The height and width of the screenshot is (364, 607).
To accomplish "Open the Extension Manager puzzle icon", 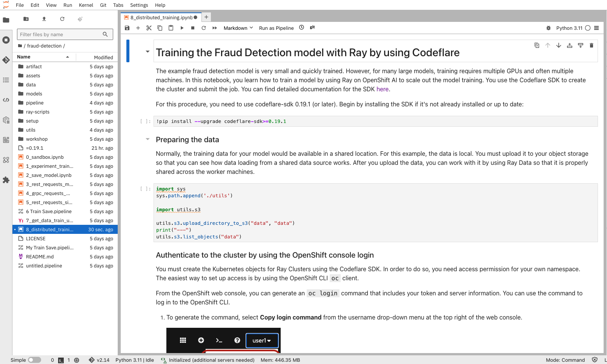I will point(6,180).
